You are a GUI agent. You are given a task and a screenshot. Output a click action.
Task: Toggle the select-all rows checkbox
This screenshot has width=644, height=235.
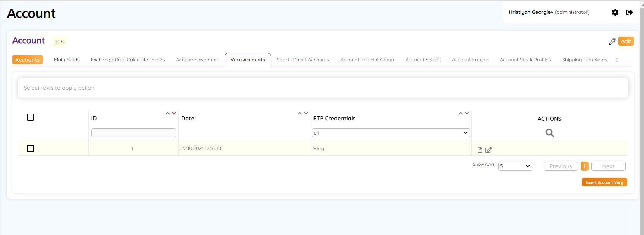pos(31,117)
